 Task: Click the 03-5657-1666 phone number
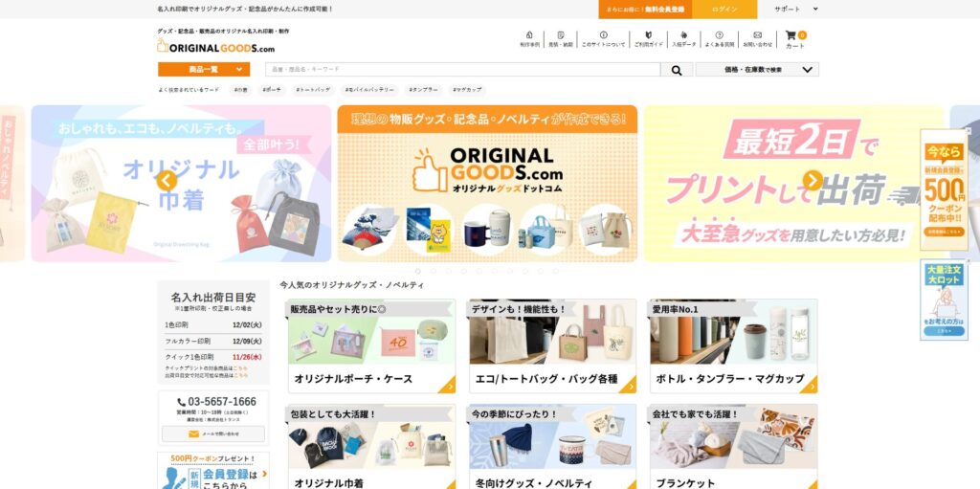point(222,402)
